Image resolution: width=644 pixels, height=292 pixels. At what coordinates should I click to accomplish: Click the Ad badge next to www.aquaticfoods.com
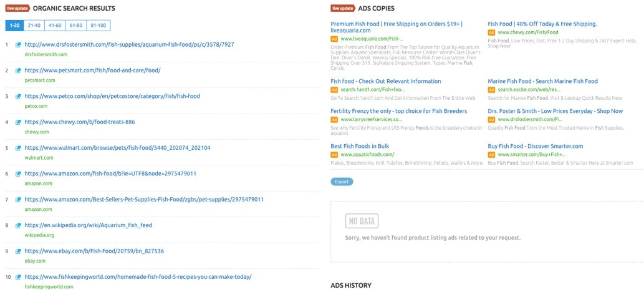pos(334,154)
